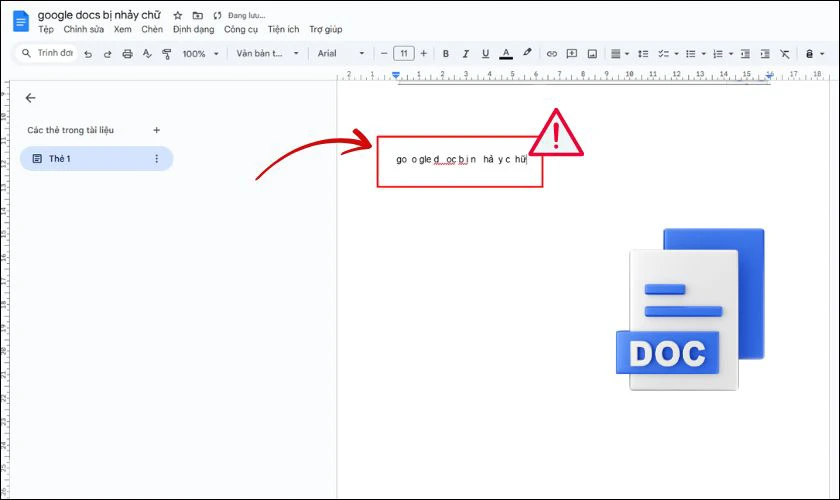This screenshot has width=840, height=500.
Task: Collapse the tabs sidebar with back arrow
Action: tap(31, 98)
